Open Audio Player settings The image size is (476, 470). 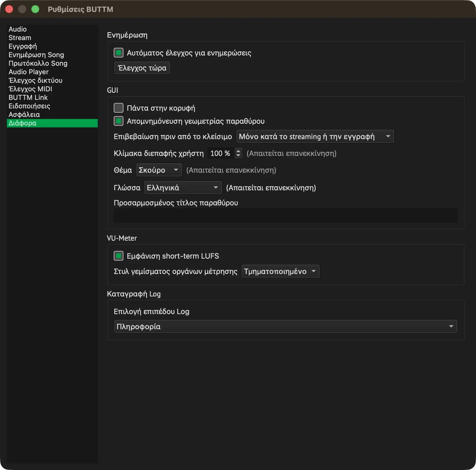[x=52, y=72]
